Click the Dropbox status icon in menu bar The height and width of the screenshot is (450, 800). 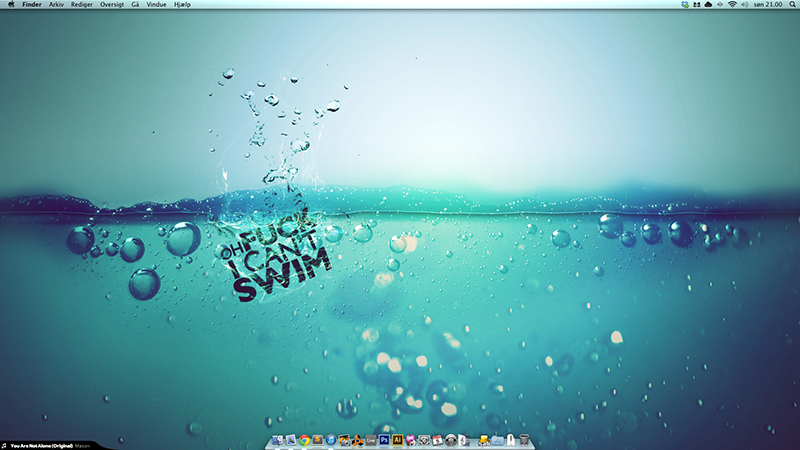point(685,4)
